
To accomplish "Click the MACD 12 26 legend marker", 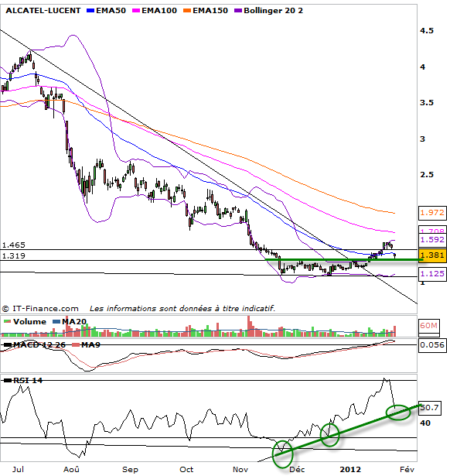I will coord(7,344).
